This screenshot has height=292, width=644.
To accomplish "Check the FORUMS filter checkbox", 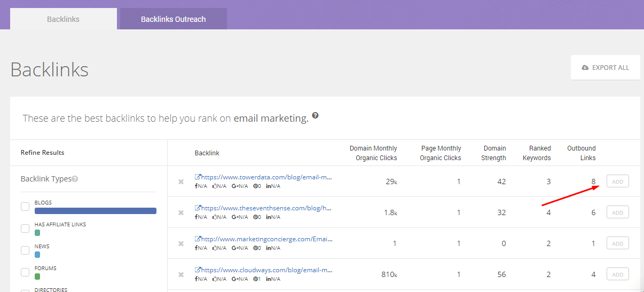I will (25, 272).
